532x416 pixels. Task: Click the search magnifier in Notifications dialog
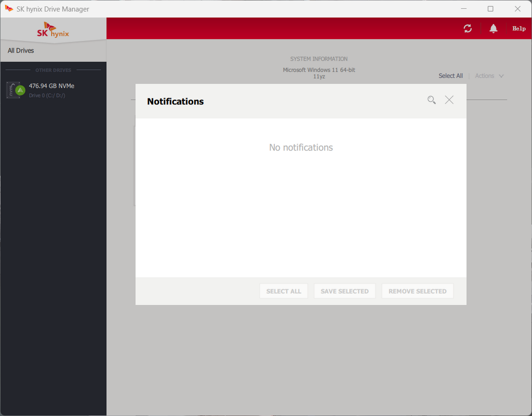432,100
